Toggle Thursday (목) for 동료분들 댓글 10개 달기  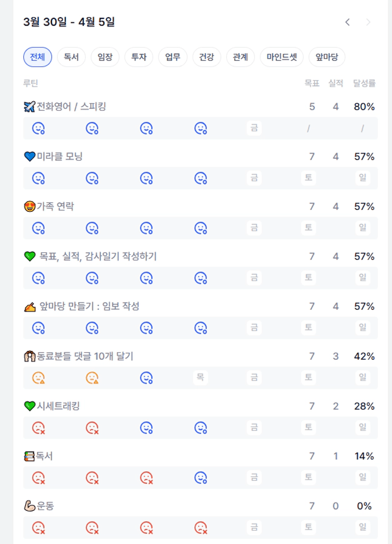click(x=201, y=378)
